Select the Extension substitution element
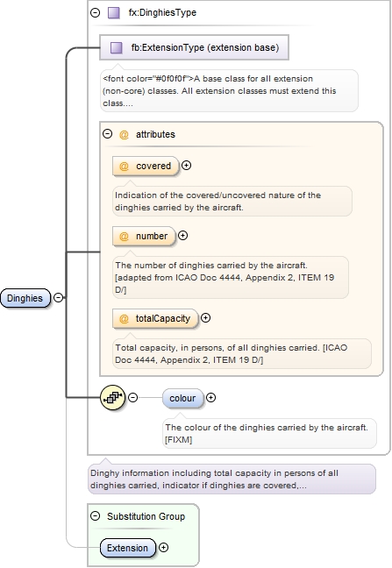The width and height of the screenshot is (392, 568). click(x=128, y=548)
